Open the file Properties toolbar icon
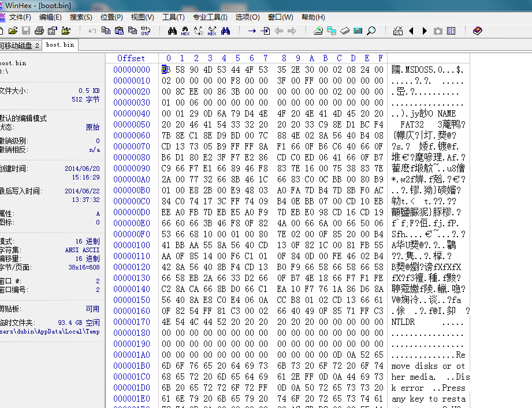Image resolution: width=532 pixels, height=408 pixels. (52, 31)
